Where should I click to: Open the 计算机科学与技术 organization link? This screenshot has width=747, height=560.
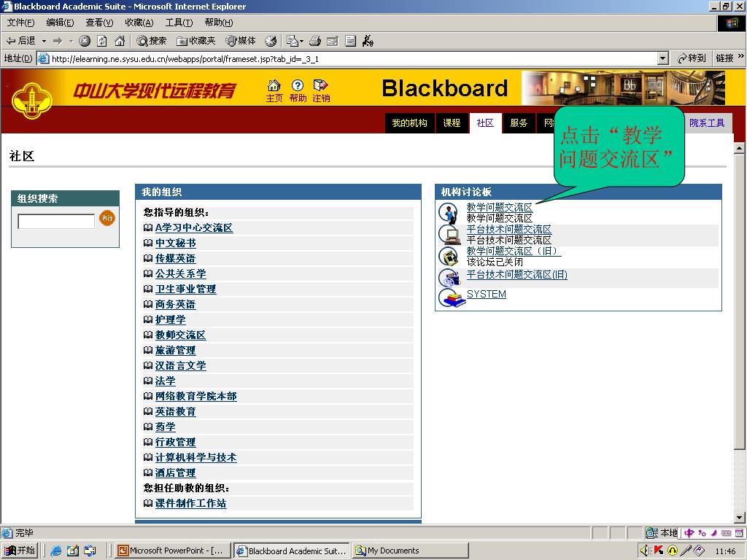pos(196,457)
